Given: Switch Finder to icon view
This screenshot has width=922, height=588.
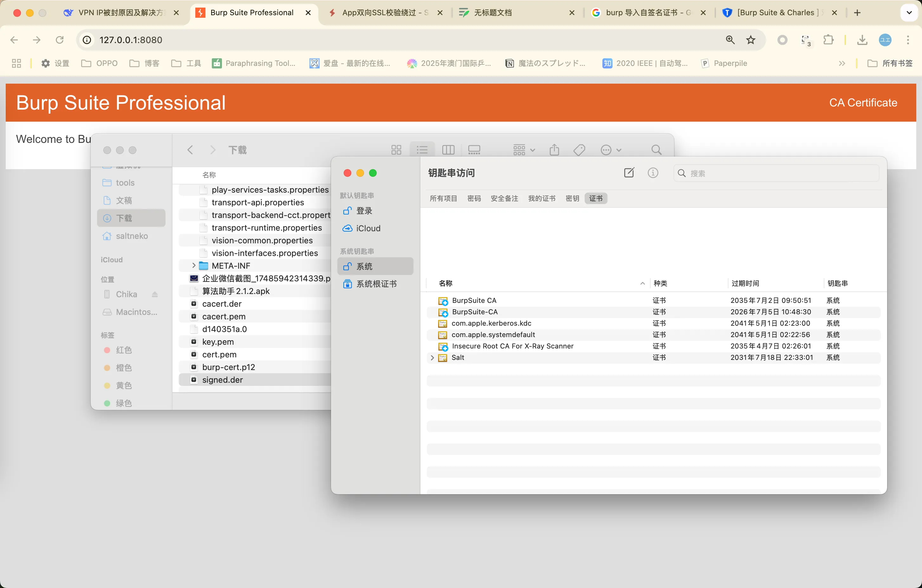Looking at the screenshot, I should tap(396, 150).
